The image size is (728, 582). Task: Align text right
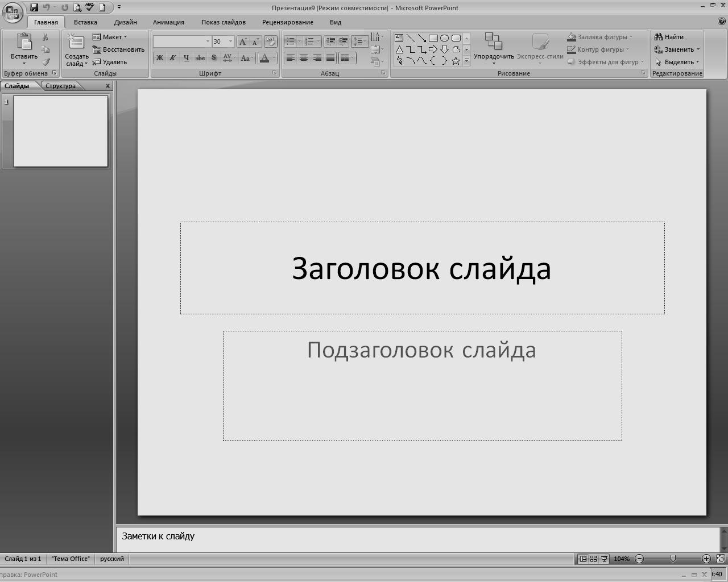pyautogui.click(x=317, y=58)
